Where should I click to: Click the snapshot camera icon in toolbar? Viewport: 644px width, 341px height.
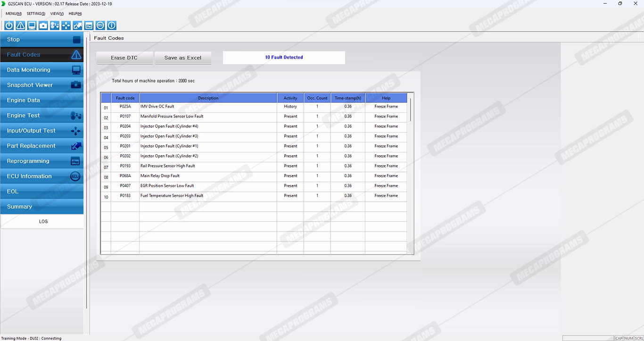[43, 25]
